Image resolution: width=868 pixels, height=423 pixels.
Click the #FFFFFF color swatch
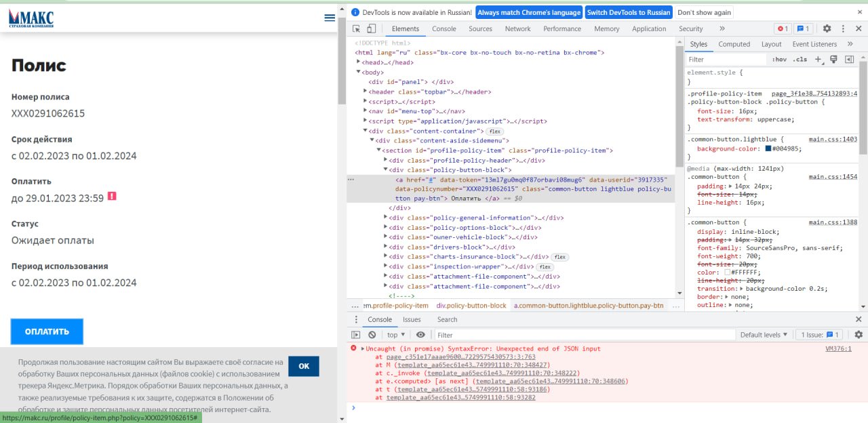[x=727, y=272]
